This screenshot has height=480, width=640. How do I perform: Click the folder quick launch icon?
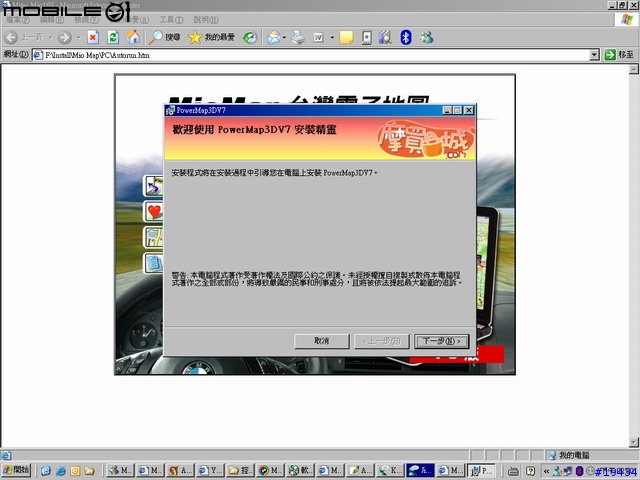coord(89,471)
